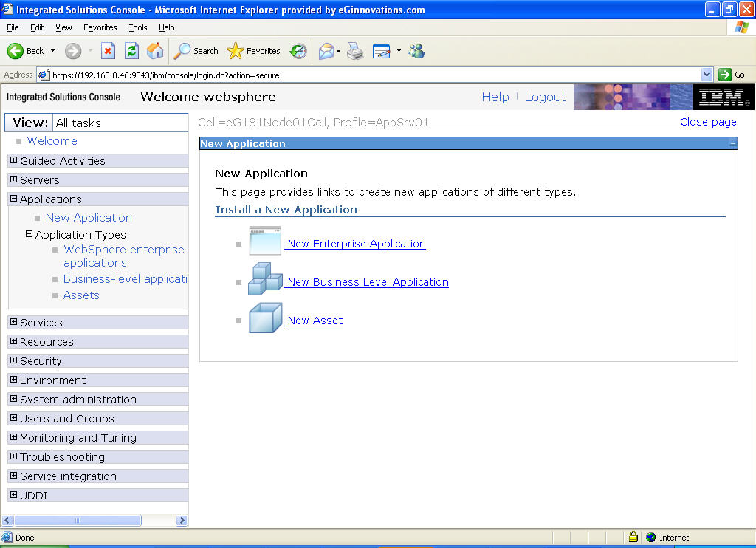Collapse the Application Types node
This screenshot has height=548, width=756.
pos(29,234)
